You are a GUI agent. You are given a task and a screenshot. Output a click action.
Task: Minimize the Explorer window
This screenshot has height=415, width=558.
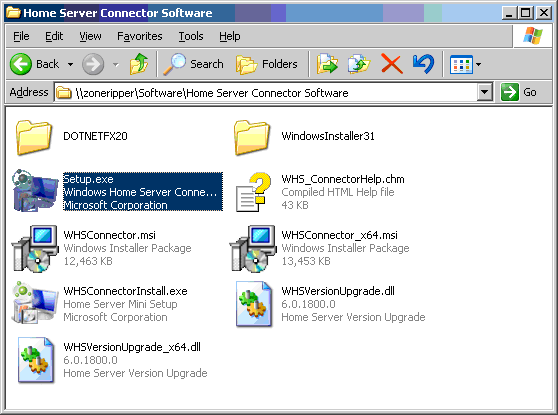tap(509, 13)
